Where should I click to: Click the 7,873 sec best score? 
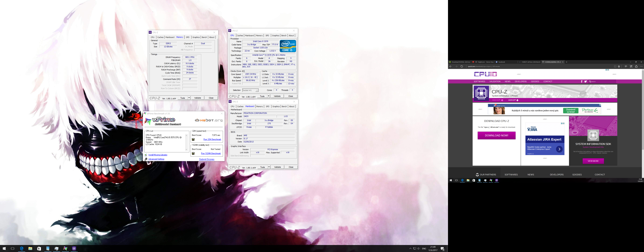pyautogui.click(x=216, y=135)
